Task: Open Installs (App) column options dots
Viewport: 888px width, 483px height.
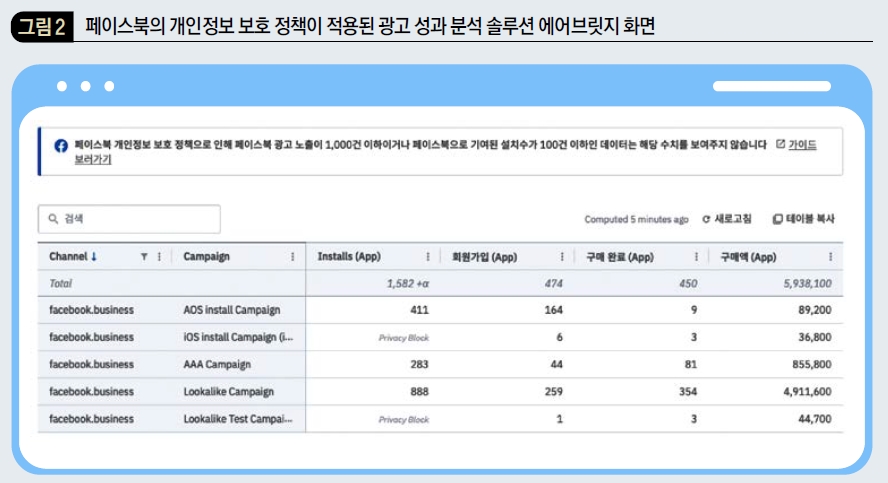Action: 428,257
